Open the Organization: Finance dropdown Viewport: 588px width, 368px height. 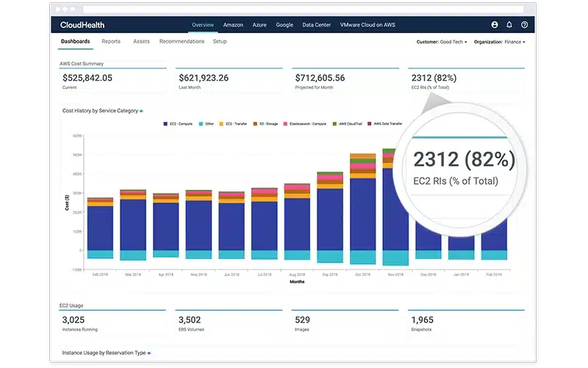pos(500,42)
